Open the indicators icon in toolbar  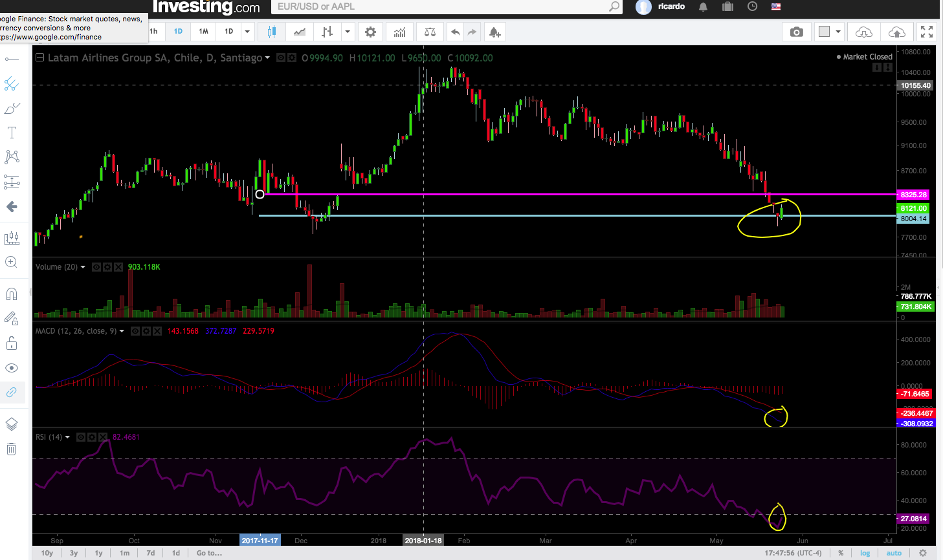(400, 32)
